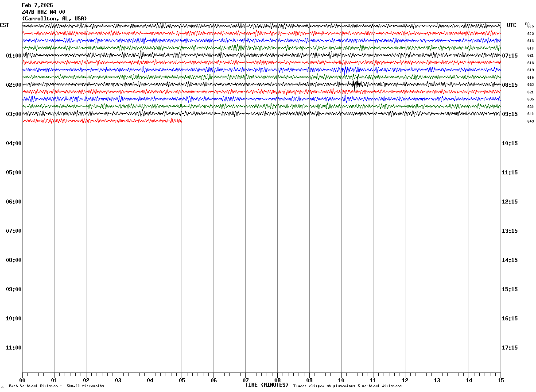
Task: Click the minute axis tick label '06'
Action: [x=214, y=380]
